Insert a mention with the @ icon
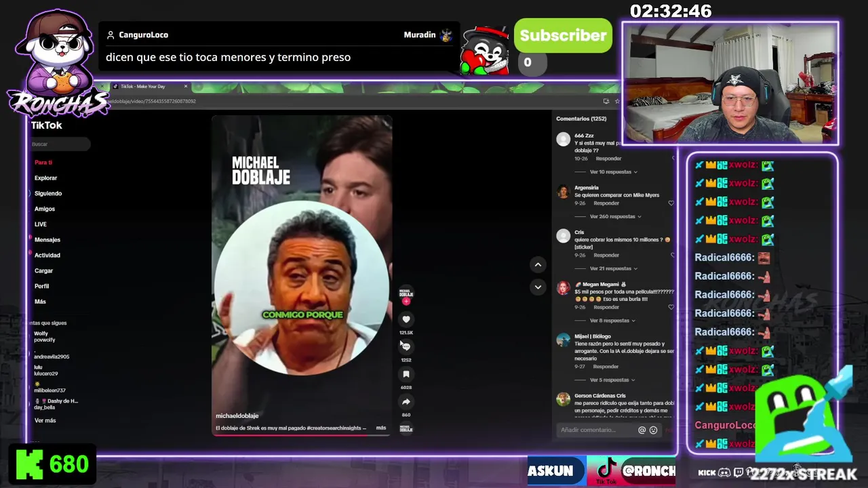 pos(642,430)
